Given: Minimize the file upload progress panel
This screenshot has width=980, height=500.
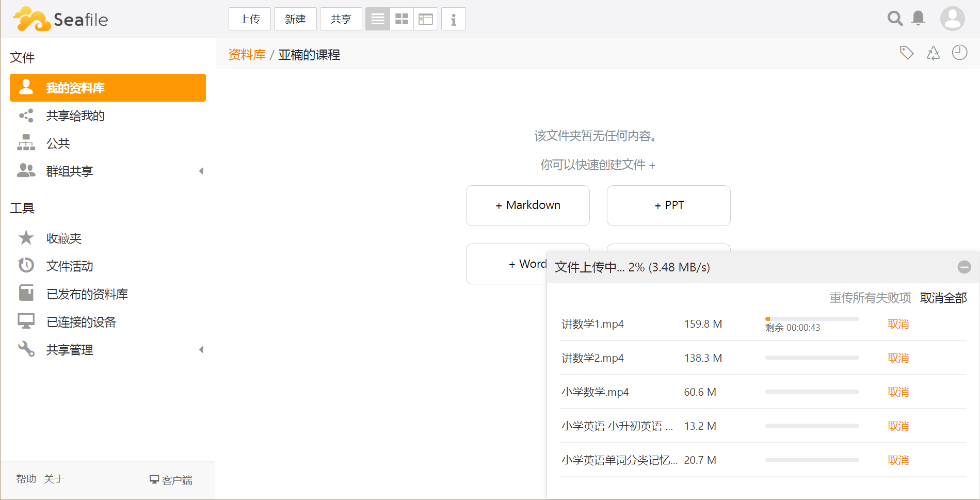Looking at the screenshot, I should 964,267.
